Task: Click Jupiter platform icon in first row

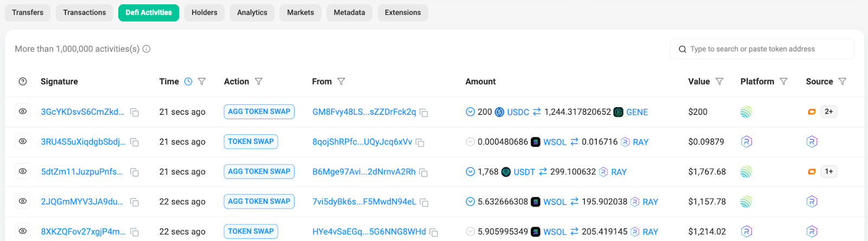Action: pos(746,112)
